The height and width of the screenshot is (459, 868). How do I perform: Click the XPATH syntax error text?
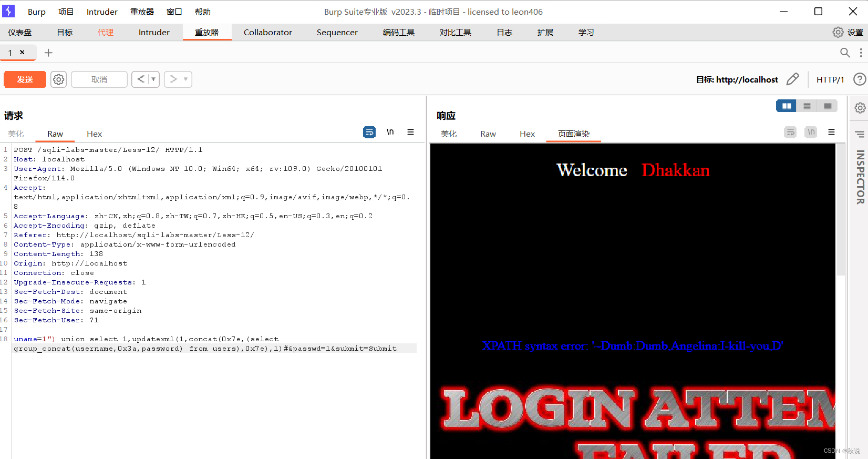click(633, 346)
